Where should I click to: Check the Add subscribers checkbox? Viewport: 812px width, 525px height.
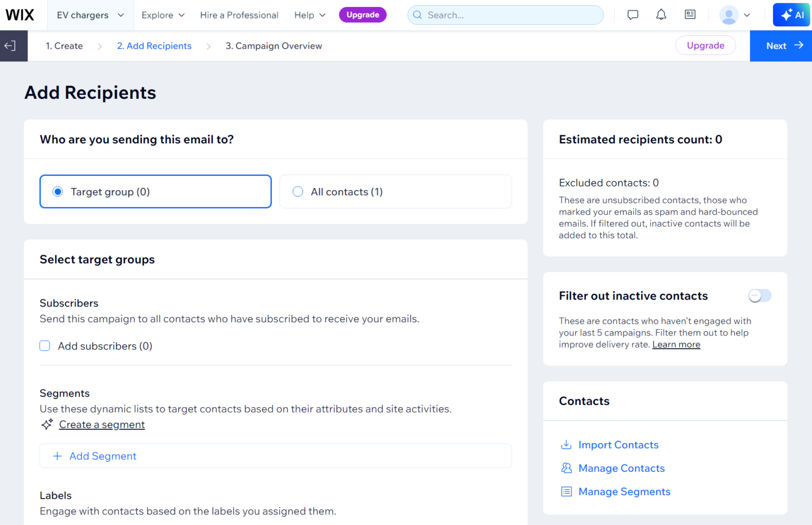point(44,345)
